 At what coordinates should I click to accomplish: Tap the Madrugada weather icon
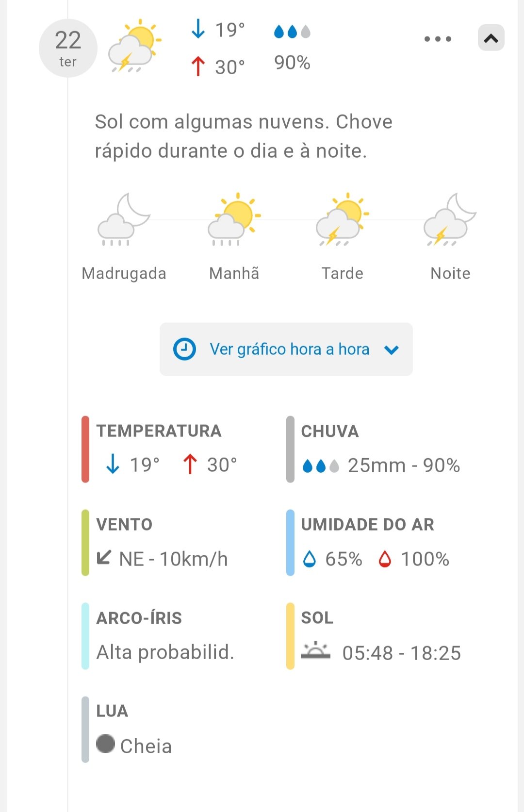coord(124,219)
